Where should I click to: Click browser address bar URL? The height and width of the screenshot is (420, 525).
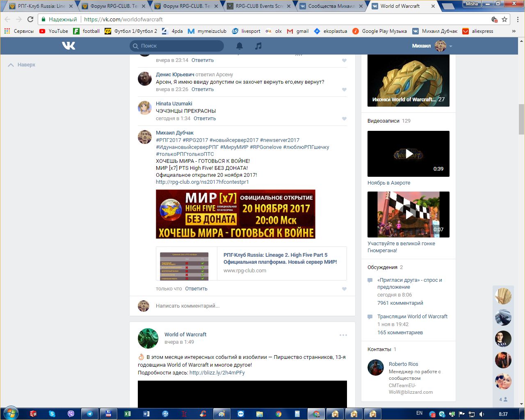click(123, 19)
